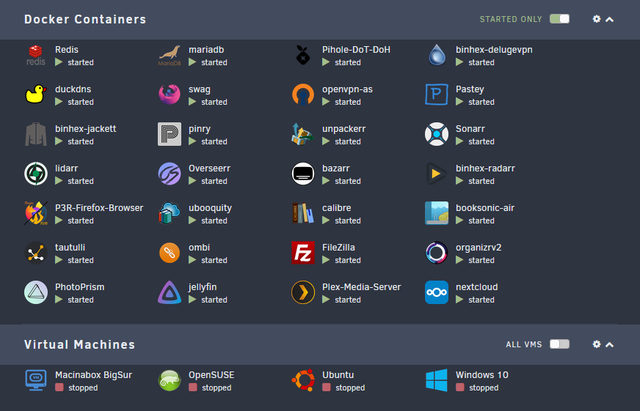Open the Overseerr purple icon
The image size is (640, 411).
click(169, 174)
